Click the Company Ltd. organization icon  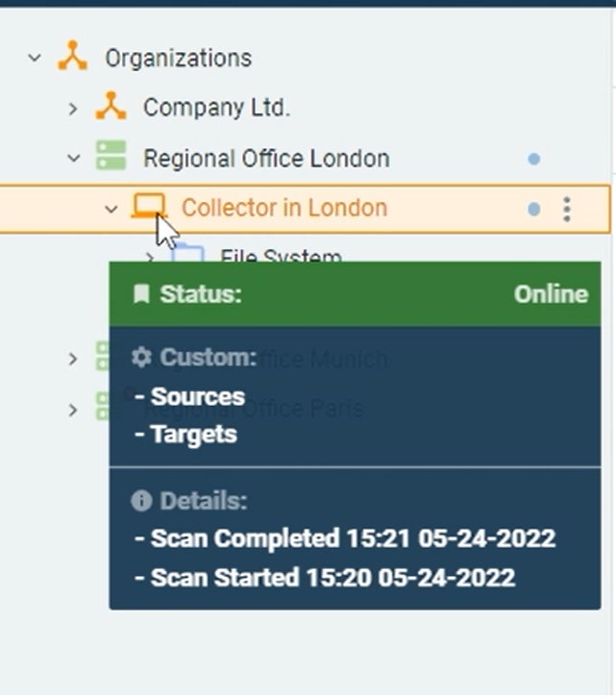pyautogui.click(x=111, y=107)
